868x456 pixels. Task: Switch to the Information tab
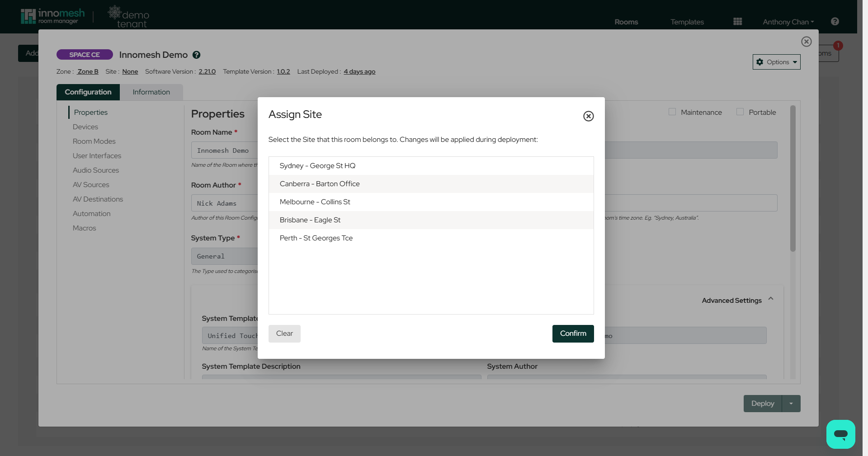coord(151,92)
